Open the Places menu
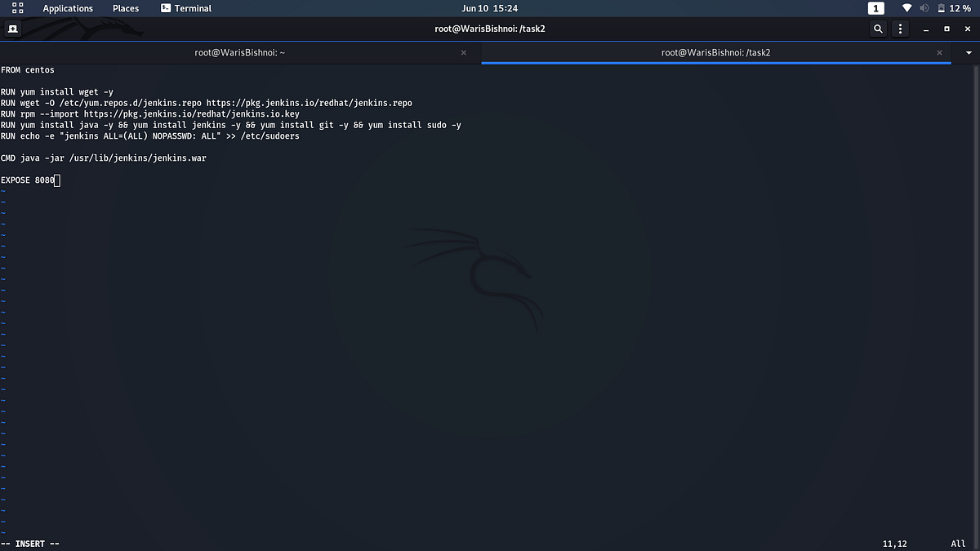This screenshot has height=551, width=980. coord(126,8)
